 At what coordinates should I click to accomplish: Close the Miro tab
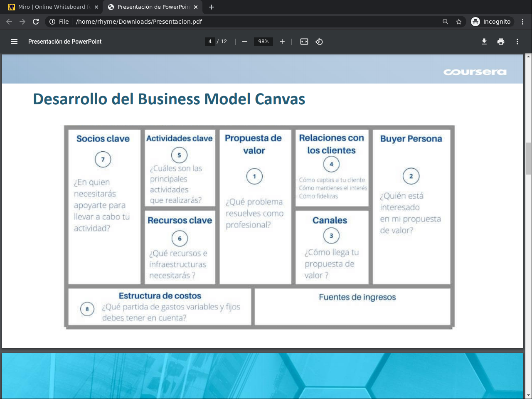[x=96, y=7]
